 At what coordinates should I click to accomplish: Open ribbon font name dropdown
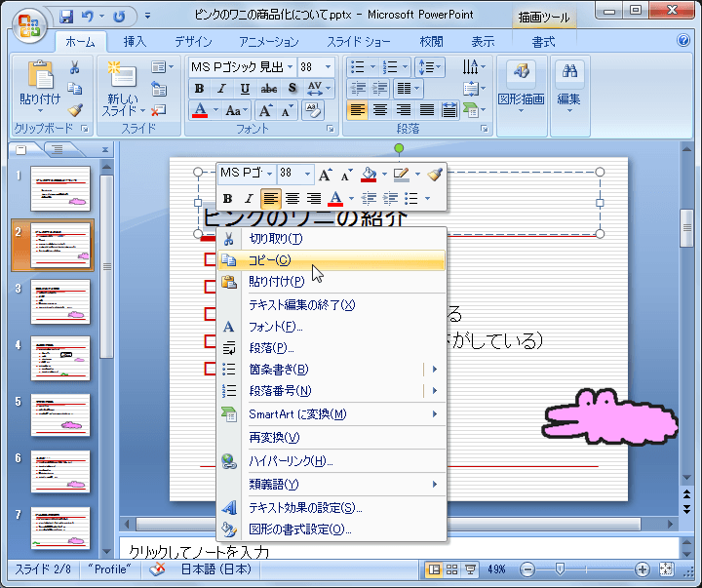click(291, 67)
